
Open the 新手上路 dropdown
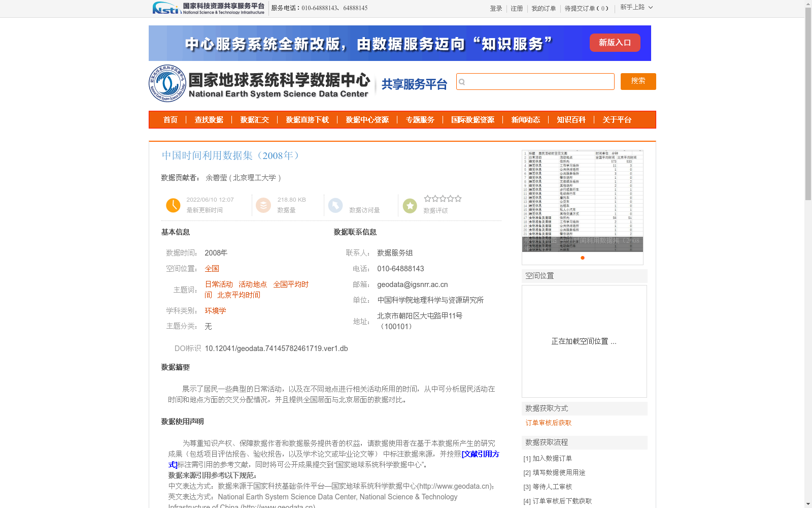636,7
